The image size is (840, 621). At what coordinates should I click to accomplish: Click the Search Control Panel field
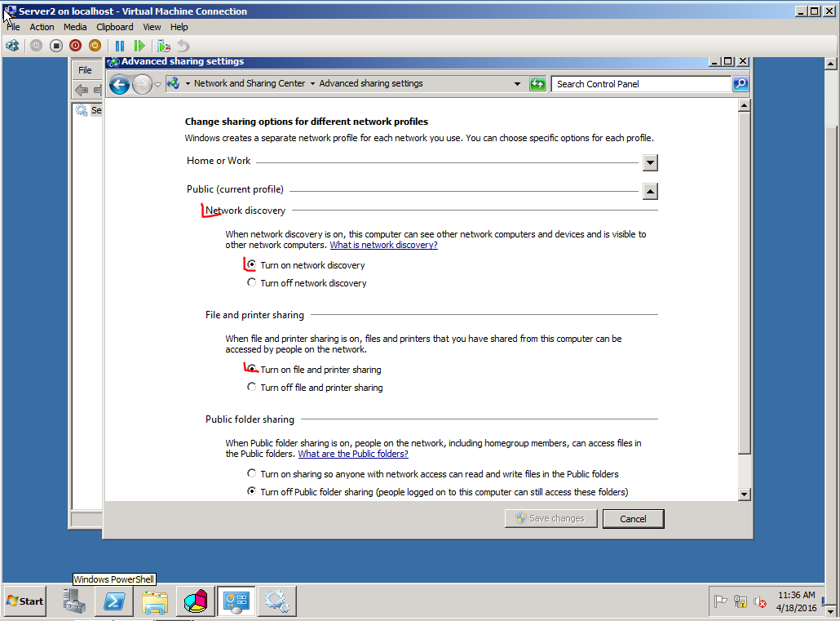click(x=641, y=84)
